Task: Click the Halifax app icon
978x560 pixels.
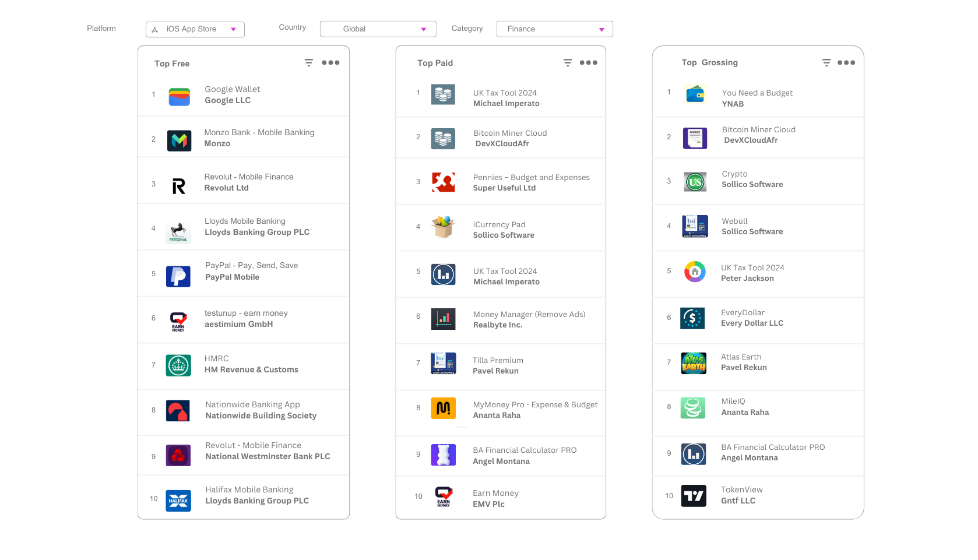Action: (178, 501)
